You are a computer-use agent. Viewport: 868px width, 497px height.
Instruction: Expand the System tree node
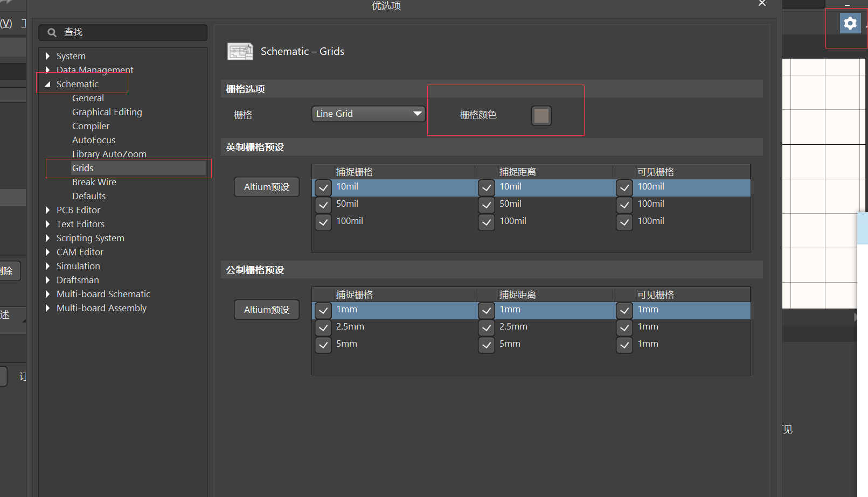point(47,56)
